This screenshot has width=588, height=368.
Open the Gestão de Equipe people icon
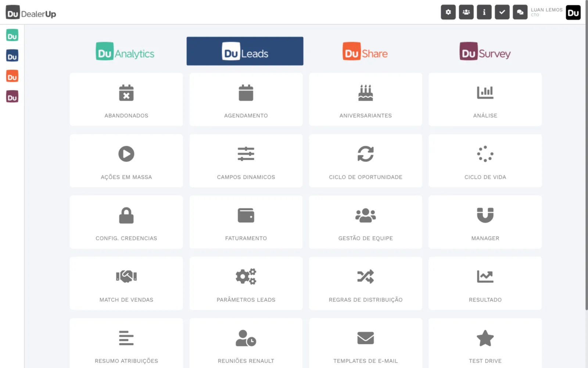(366, 215)
